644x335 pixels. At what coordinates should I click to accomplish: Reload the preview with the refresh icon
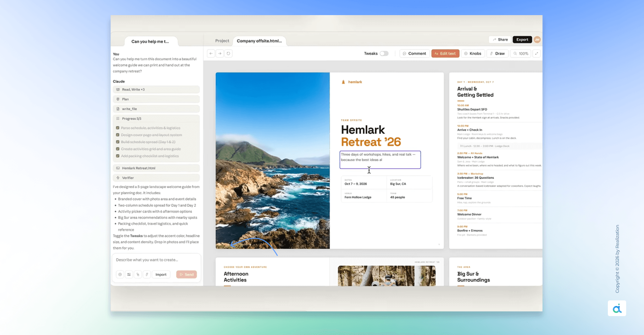229,53
